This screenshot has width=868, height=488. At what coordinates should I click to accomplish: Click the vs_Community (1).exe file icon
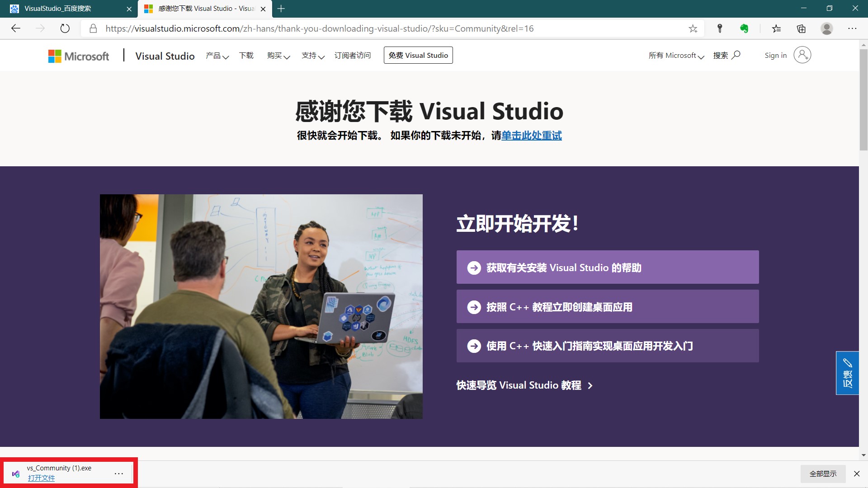[16, 474]
